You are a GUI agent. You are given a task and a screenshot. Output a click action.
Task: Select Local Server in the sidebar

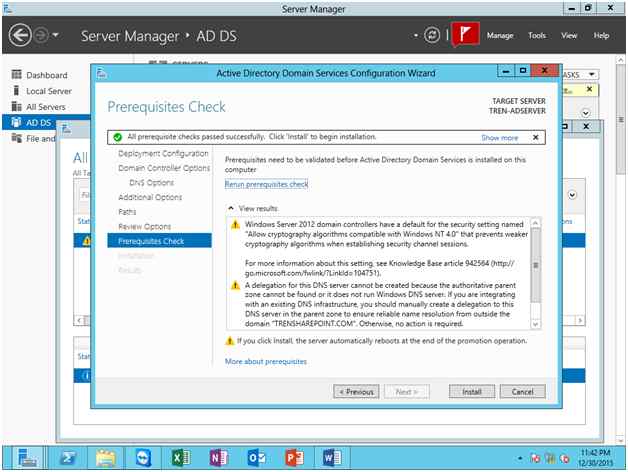(x=48, y=91)
